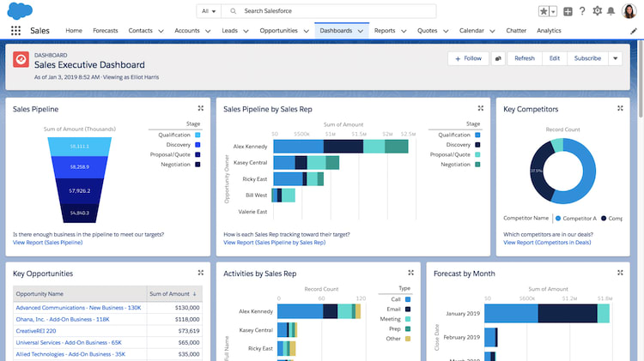The width and height of the screenshot is (644, 361).
Task: Open View Report (Competitors in Deals) link
Action: [x=547, y=243]
